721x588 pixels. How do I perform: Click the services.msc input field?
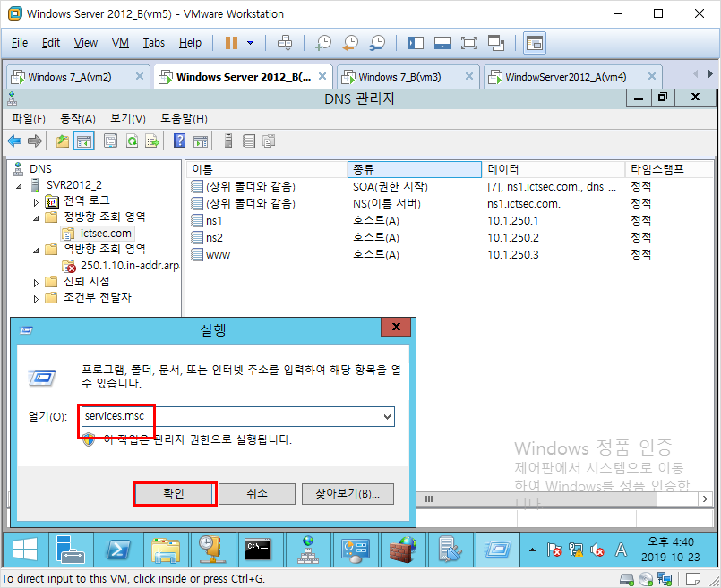238,417
